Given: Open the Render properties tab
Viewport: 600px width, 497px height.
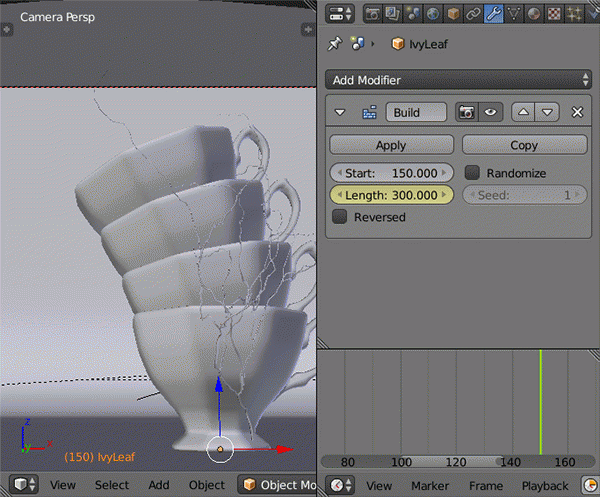Looking at the screenshot, I should pos(372,14).
